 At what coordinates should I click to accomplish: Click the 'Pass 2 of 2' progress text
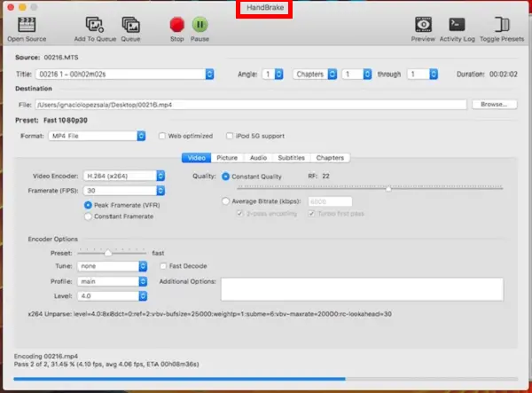106,364
